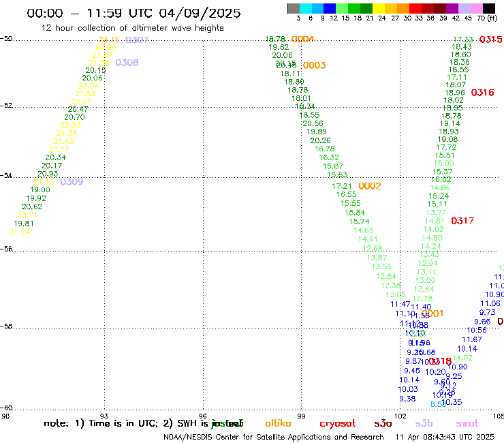Screen dimensions: 504x443
Task: Click the wave height value 20.56
Action: (x=313, y=123)
